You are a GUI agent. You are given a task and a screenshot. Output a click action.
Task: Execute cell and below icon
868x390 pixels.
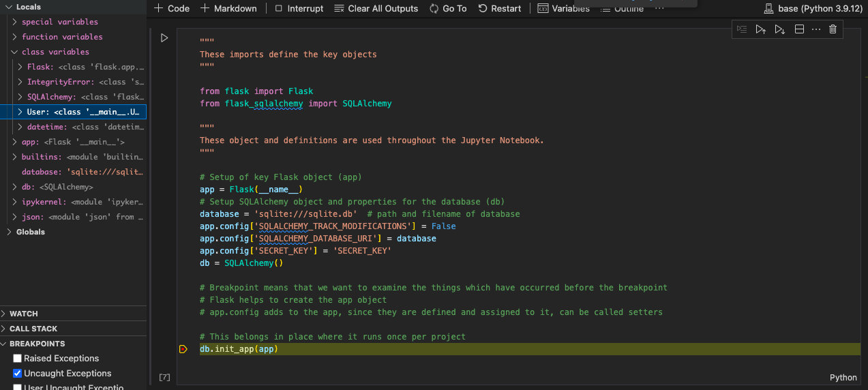780,29
